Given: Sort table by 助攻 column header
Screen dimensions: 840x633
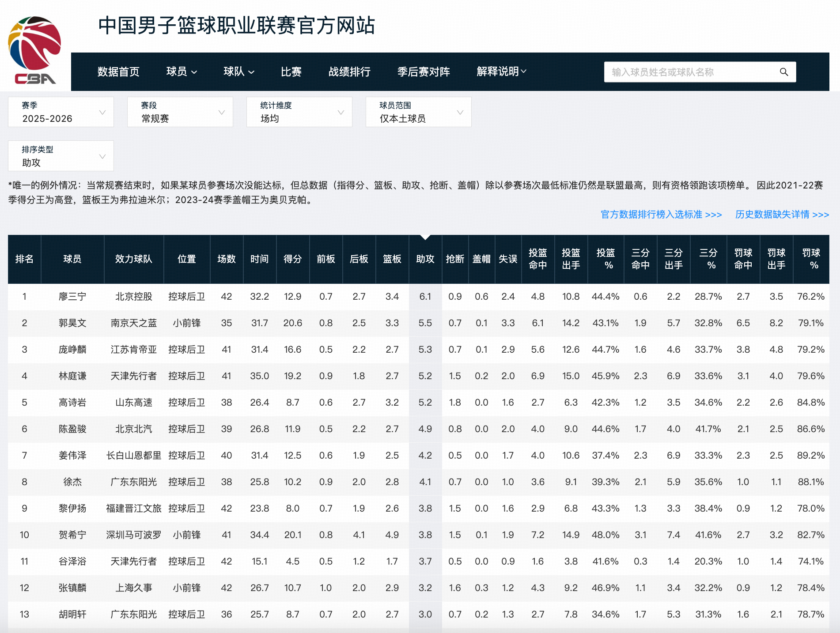Looking at the screenshot, I should tap(425, 259).
